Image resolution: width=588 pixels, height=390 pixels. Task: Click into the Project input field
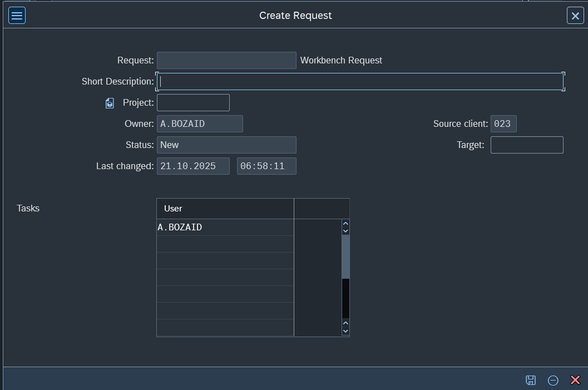[193, 103]
